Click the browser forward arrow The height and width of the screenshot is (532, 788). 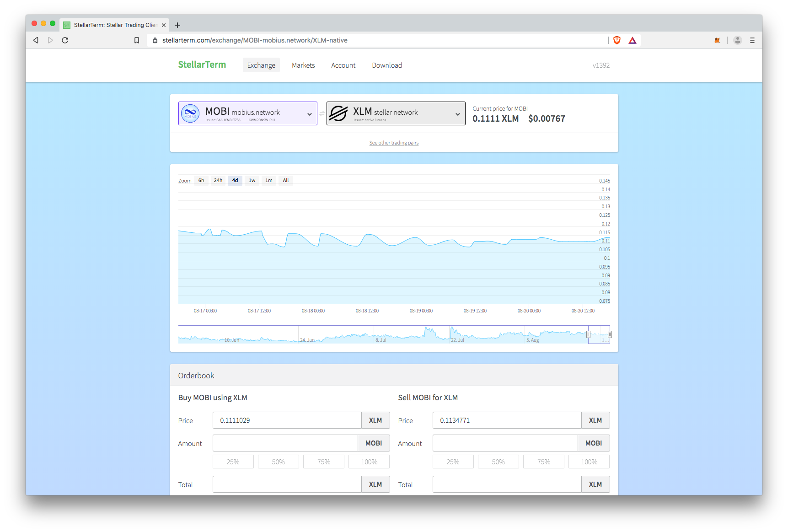pos(50,40)
